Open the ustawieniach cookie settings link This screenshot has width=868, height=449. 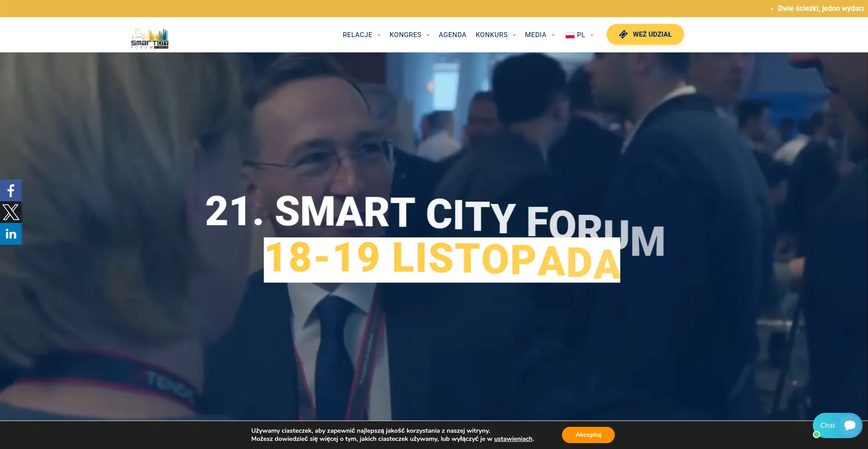[513, 439]
